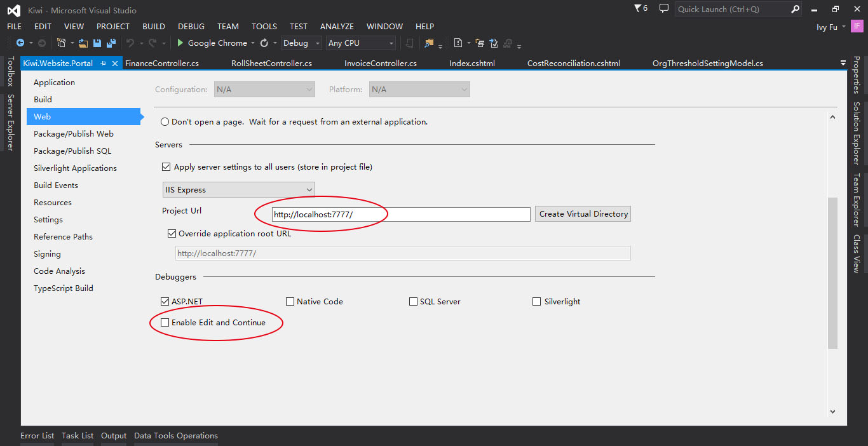Image resolution: width=868 pixels, height=446 pixels.
Task: Open the Server Explorer side panel
Action: click(x=11, y=123)
